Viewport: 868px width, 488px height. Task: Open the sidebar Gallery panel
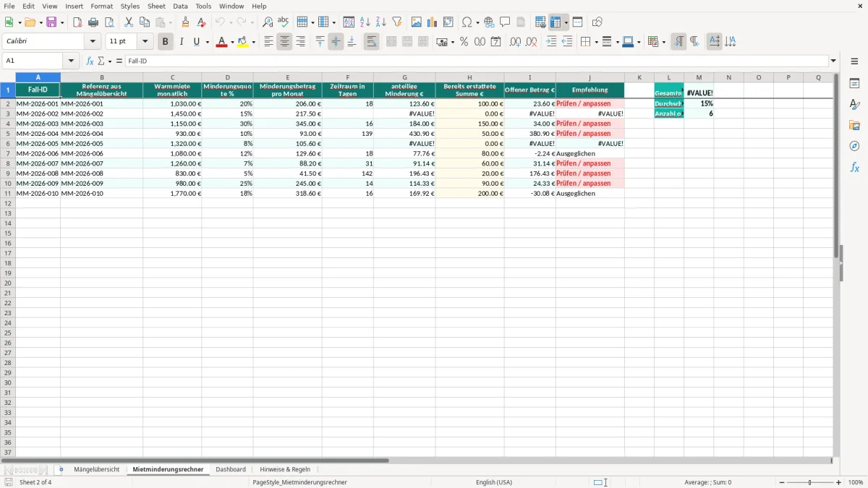[854, 126]
